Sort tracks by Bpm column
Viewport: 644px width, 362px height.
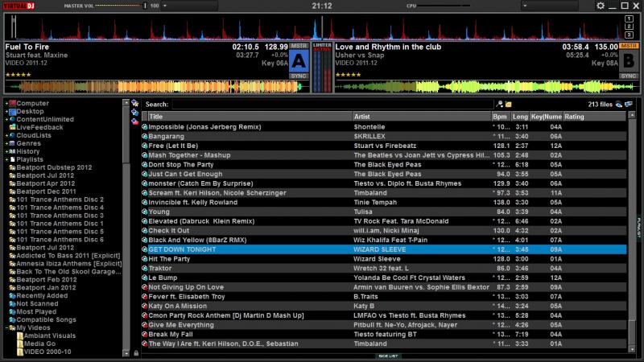pos(502,117)
